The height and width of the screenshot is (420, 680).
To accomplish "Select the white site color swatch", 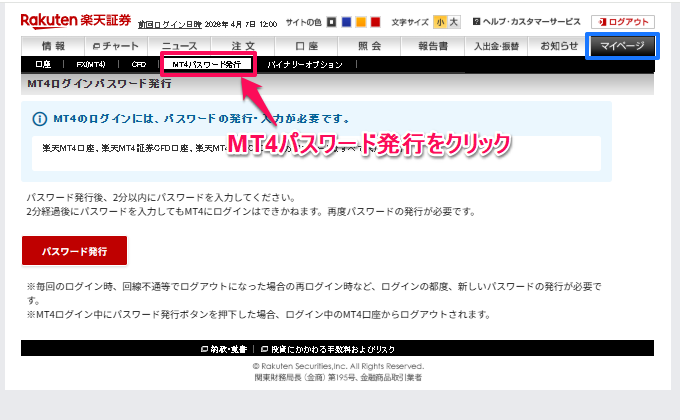I will pos(331,21).
